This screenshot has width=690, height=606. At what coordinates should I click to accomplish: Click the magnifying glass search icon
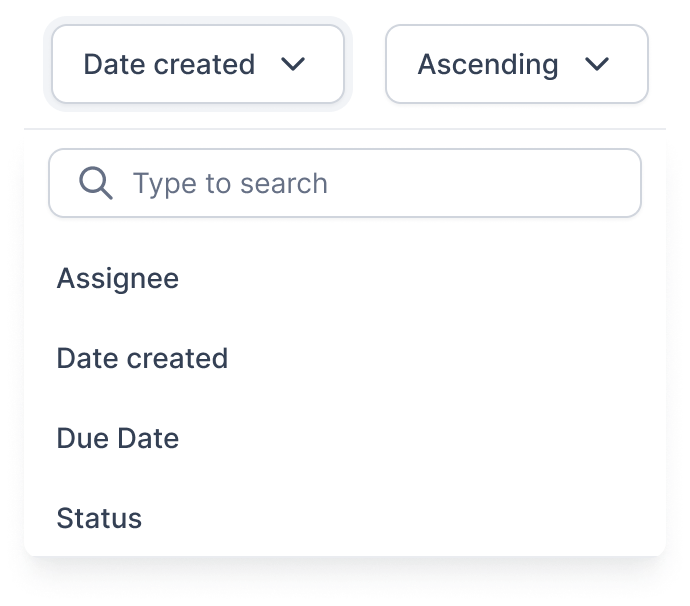coord(95,183)
